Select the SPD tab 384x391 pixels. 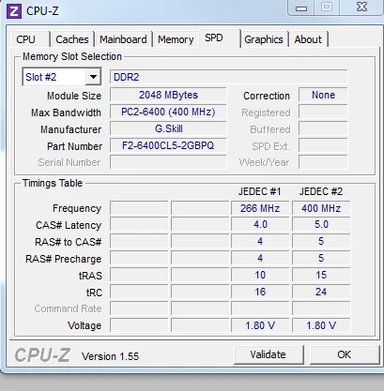click(x=219, y=38)
